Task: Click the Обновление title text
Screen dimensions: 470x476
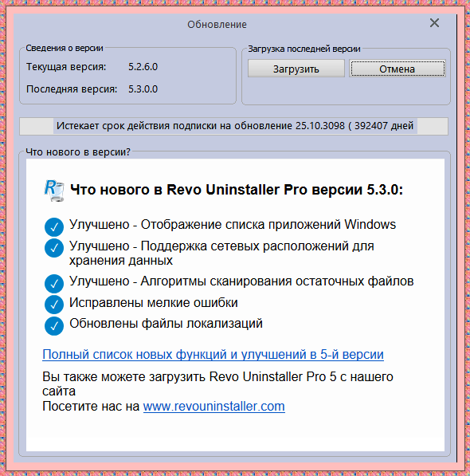Action: [x=217, y=24]
